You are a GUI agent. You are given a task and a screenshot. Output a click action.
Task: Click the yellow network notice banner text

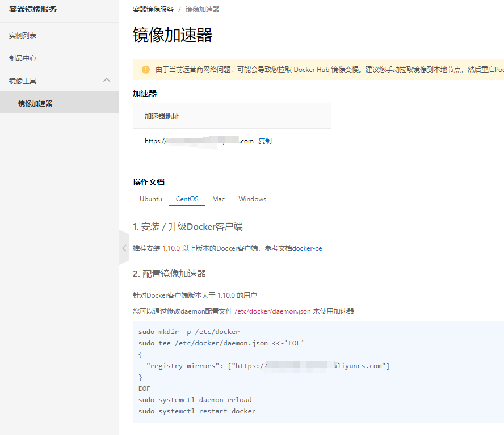click(329, 69)
